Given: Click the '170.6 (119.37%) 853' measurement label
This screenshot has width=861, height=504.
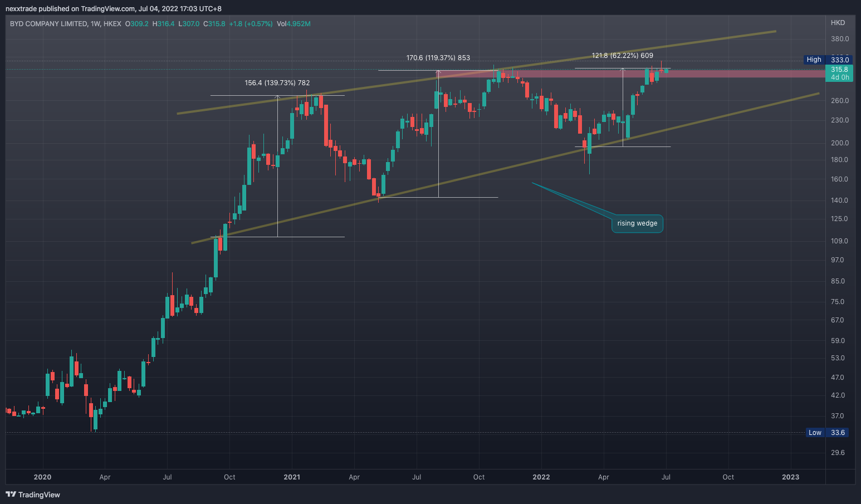Looking at the screenshot, I should [438, 58].
